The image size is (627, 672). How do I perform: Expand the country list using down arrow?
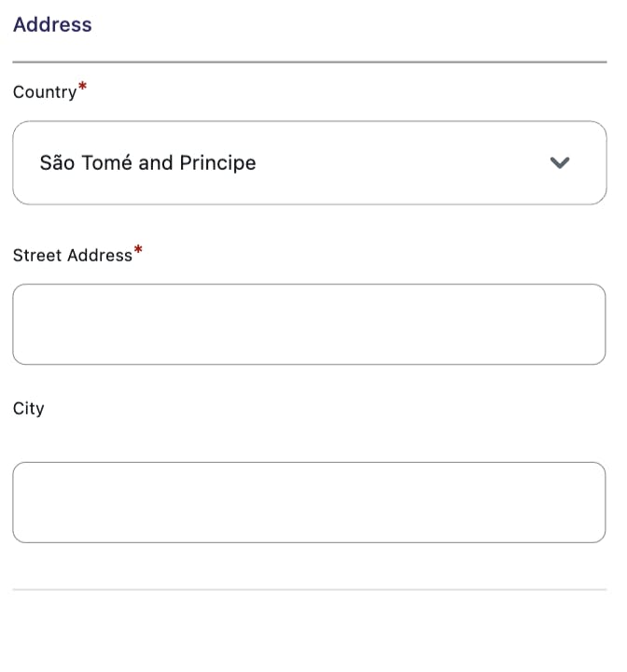(x=560, y=162)
